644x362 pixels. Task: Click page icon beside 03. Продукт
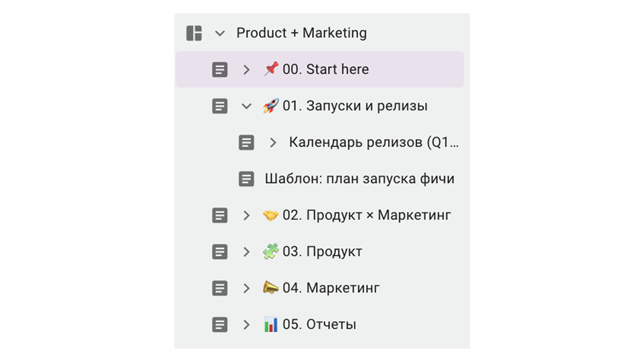220,252
